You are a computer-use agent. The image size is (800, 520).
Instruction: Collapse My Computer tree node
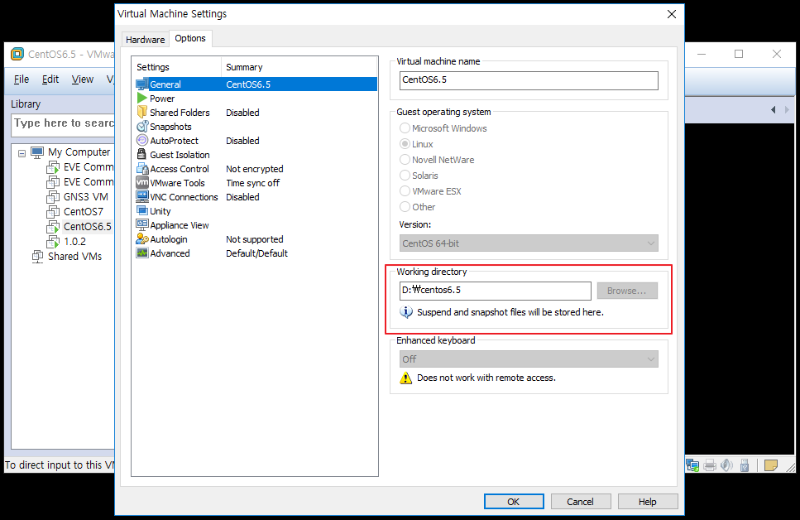tap(21, 153)
